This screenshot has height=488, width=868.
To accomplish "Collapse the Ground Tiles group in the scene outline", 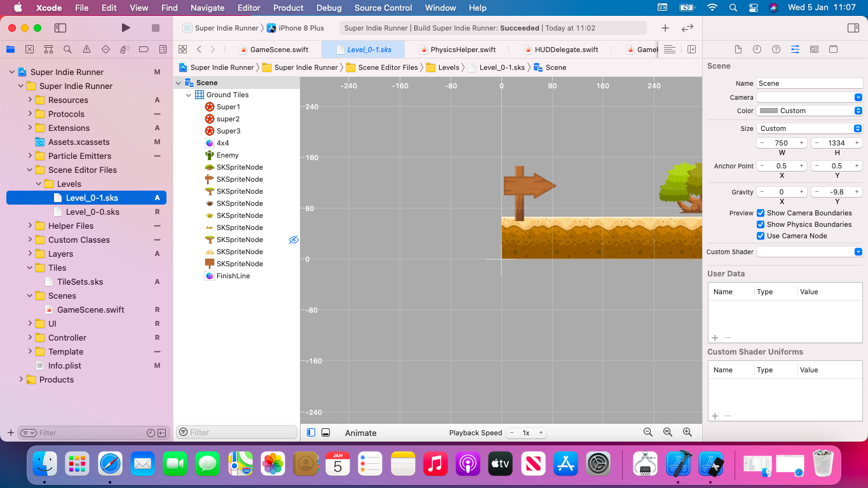I will pyautogui.click(x=188, y=94).
